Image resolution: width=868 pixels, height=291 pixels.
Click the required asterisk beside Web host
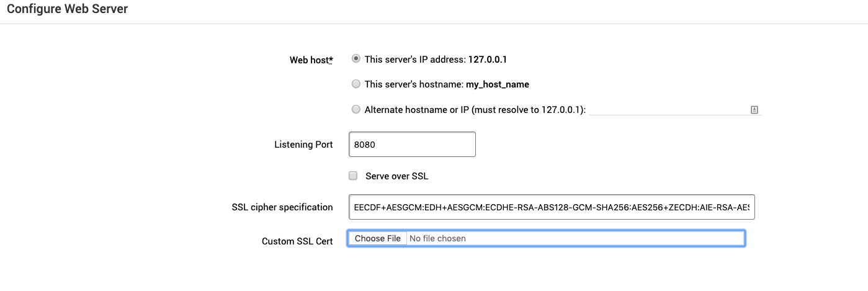pos(331,60)
